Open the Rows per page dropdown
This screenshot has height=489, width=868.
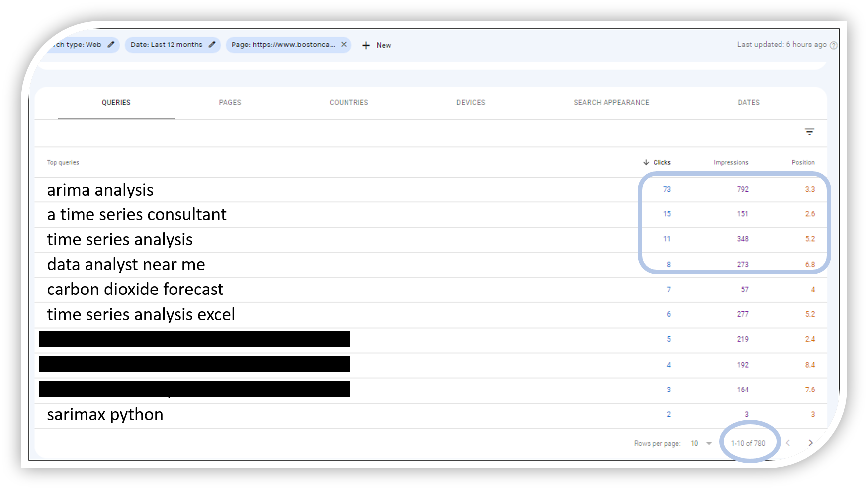coord(701,443)
